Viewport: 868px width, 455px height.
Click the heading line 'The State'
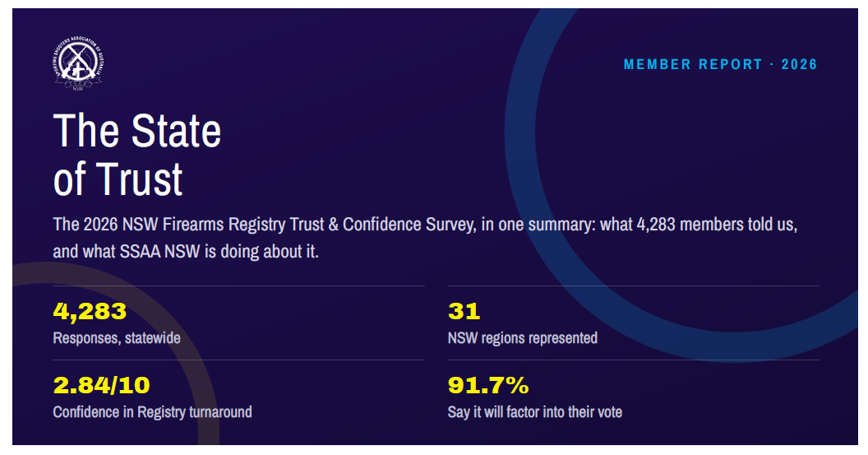point(137,131)
